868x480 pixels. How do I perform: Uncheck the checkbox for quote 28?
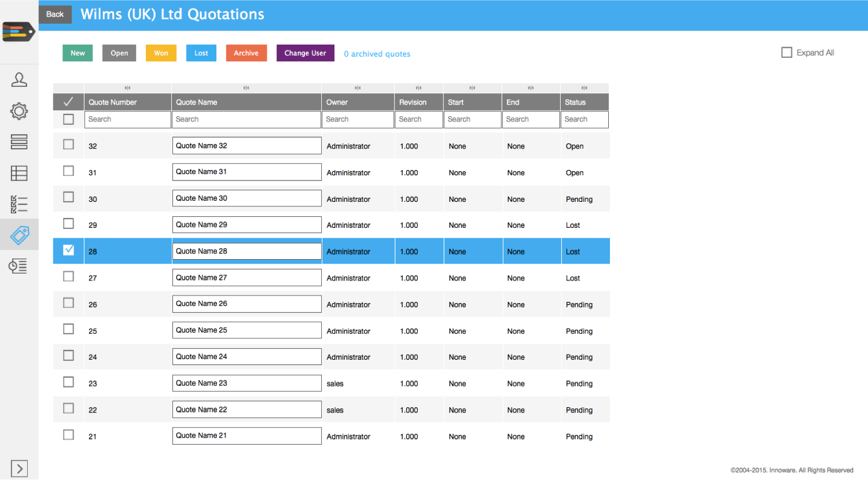pyautogui.click(x=68, y=250)
